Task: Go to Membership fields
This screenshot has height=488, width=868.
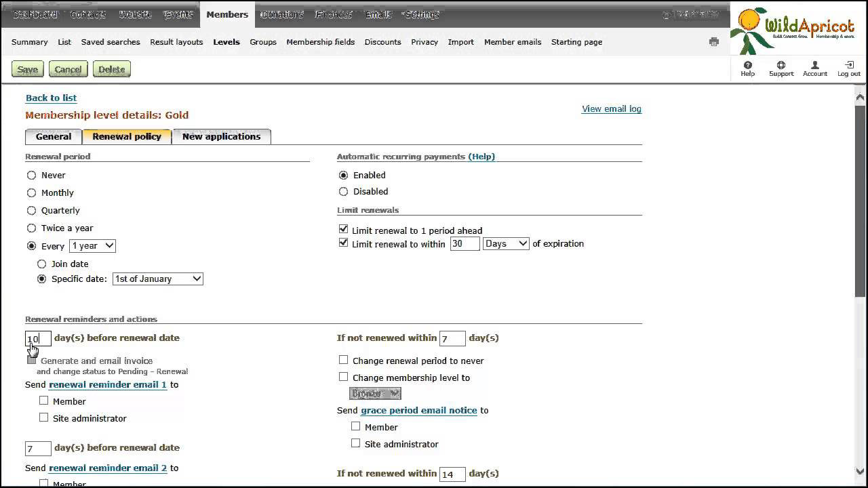Action: (321, 42)
